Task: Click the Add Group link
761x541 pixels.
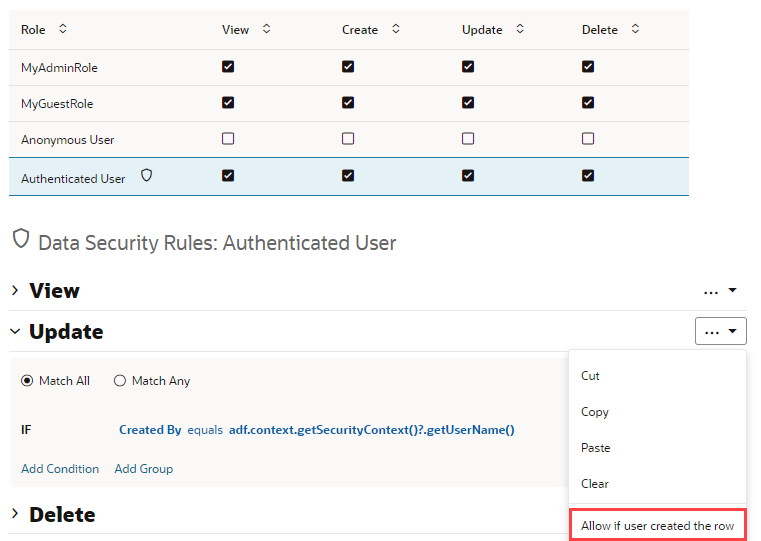Action: pyautogui.click(x=144, y=469)
